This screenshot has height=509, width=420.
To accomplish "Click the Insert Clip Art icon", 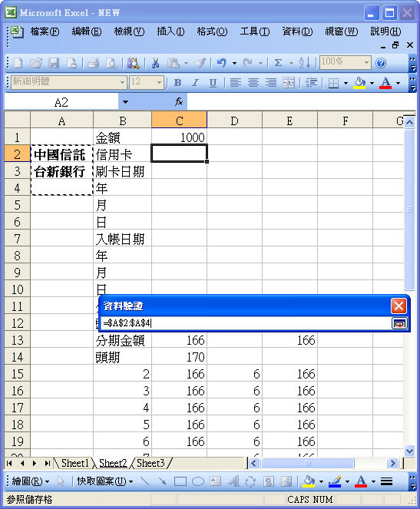I will pos(269,481).
